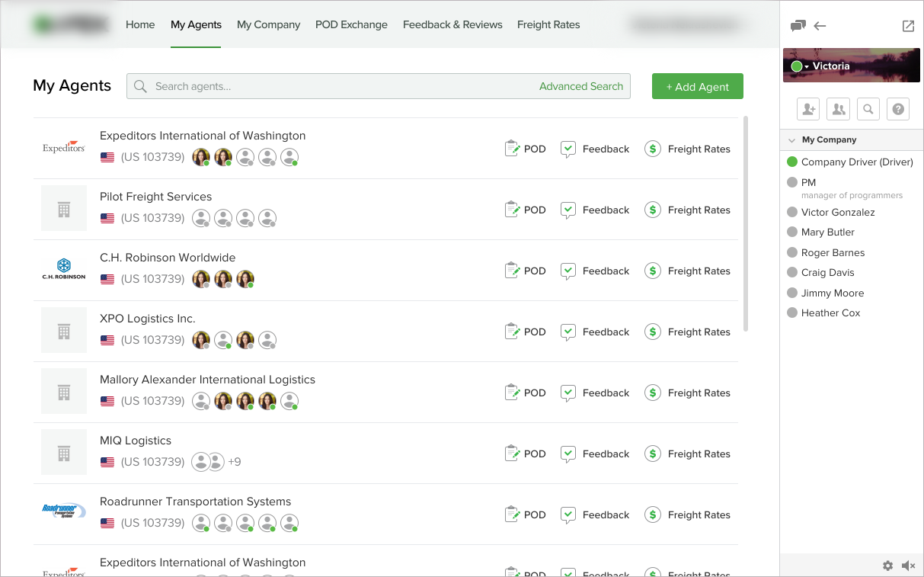Open C.H. Robinson Worldwide agent name
Viewport: 924px width, 577px height.
[x=168, y=258]
